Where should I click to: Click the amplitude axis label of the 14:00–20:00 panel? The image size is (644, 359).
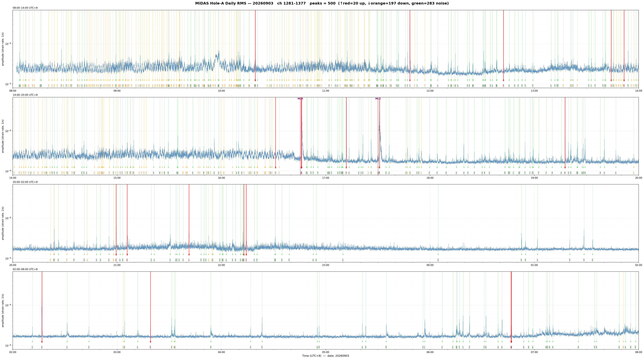[x=3, y=136]
